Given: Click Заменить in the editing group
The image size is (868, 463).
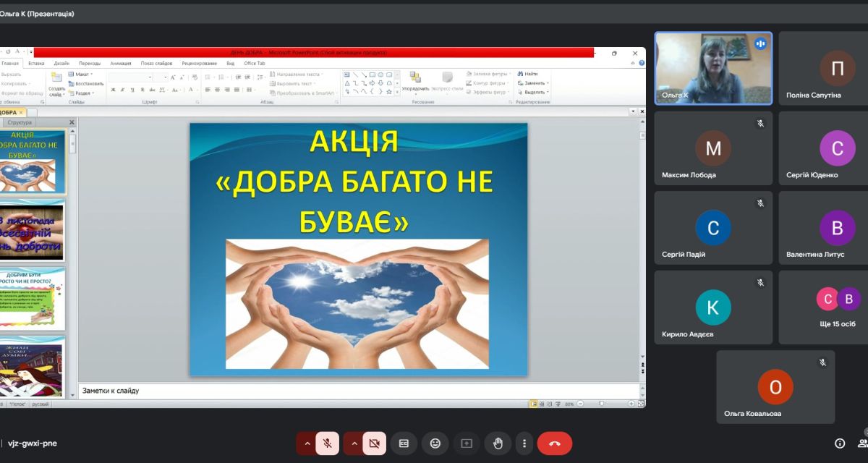Looking at the screenshot, I should point(533,83).
